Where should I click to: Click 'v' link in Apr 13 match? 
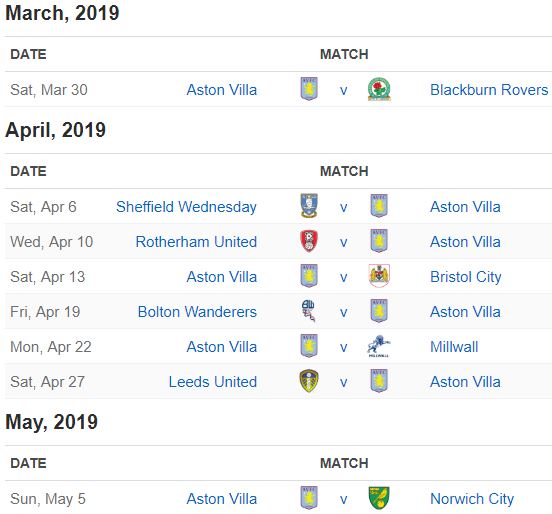tap(344, 277)
